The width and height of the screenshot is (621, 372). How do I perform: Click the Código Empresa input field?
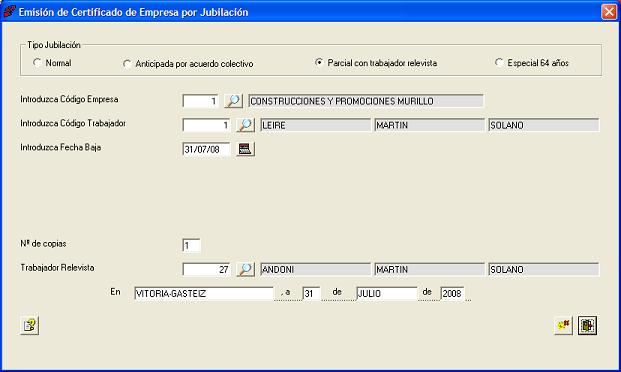pos(201,101)
